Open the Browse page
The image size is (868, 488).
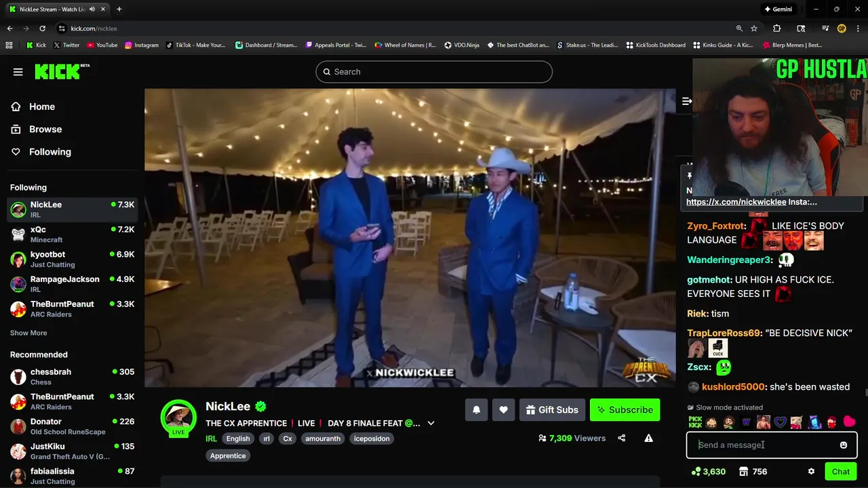point(45,129)
